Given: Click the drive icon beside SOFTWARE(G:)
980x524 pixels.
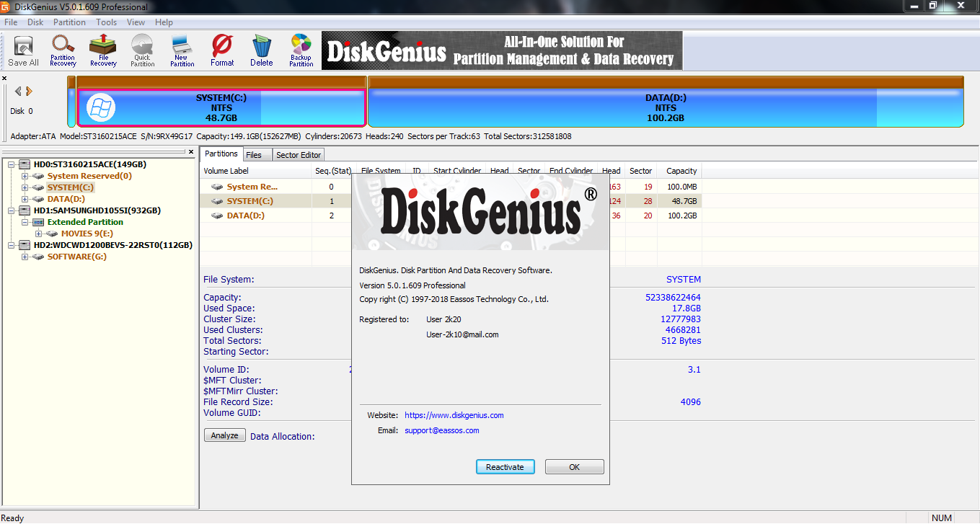Looking at the screenshot, I should click(x=39, y=257).
